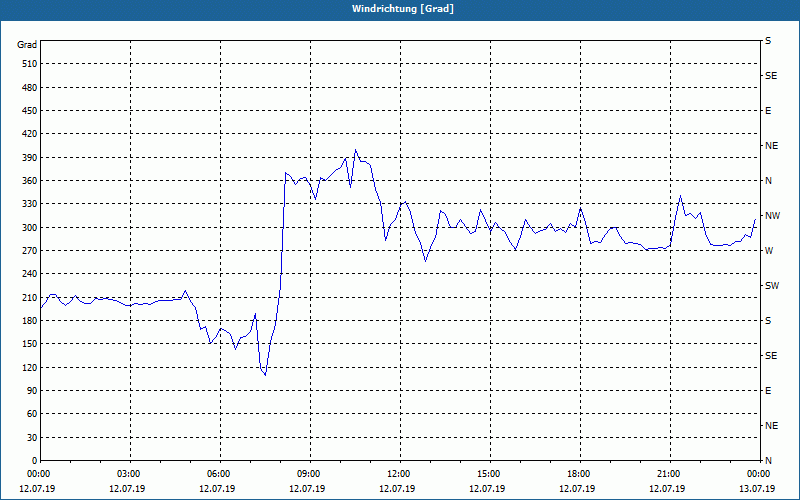This screenshot has height=500, width=800.
Task: Pick the "390" y-axis value
Action: point(30,158)
